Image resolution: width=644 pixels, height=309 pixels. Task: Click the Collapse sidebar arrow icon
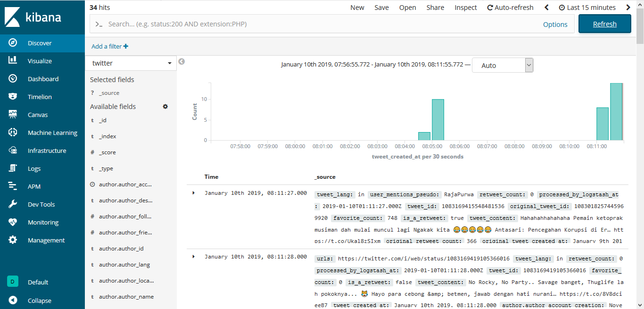13,300
